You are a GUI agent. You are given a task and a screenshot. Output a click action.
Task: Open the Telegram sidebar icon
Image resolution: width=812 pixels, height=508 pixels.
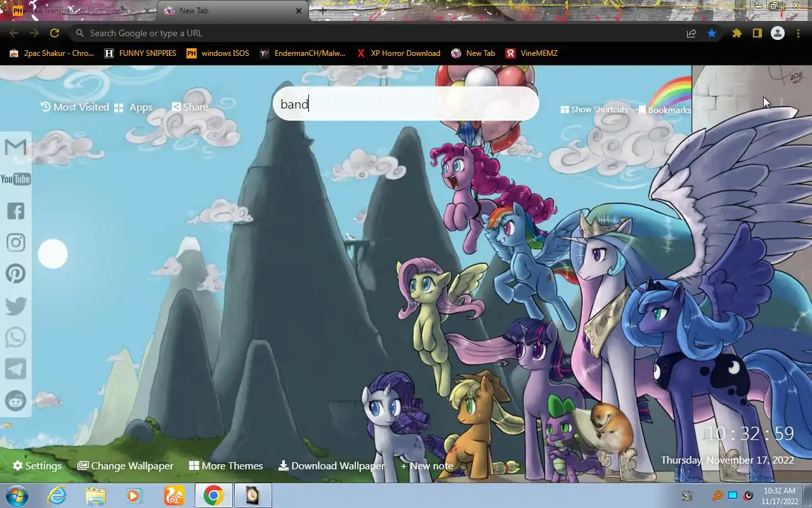tap(15, 369)
